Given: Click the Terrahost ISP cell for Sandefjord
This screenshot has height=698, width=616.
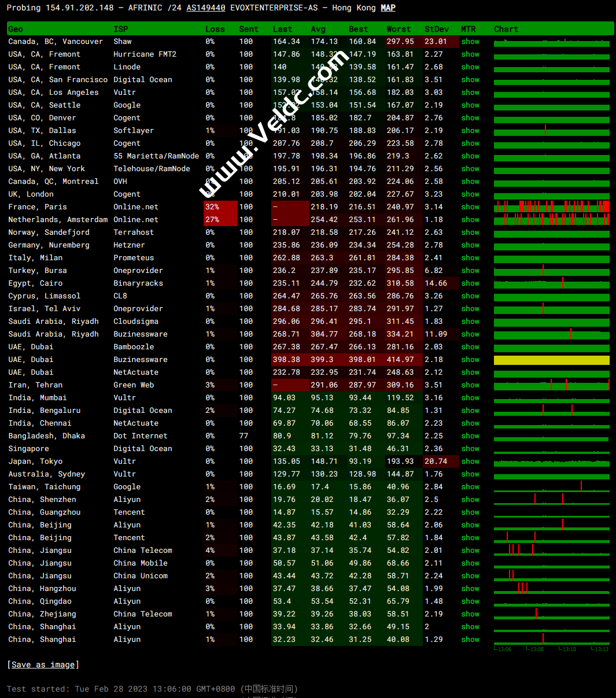Looking at the screenshot, I should coord(134,232).
